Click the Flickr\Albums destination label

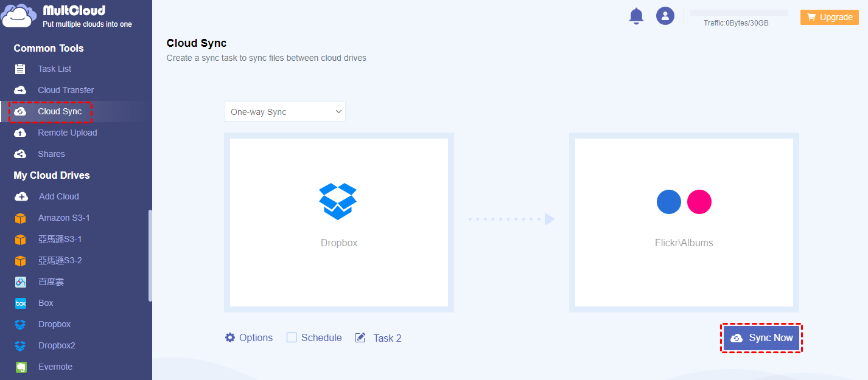[x=684, y=243]
